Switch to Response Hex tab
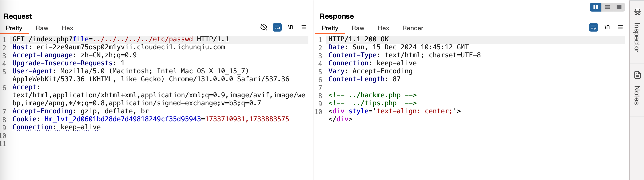 coord(384,28)
